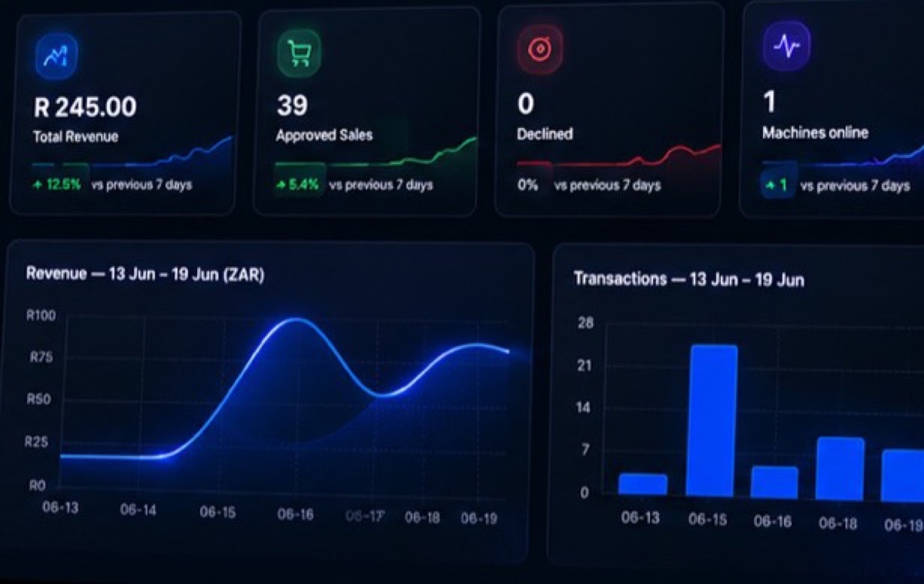Click the 06-19 transactions bar

point(903,475)
